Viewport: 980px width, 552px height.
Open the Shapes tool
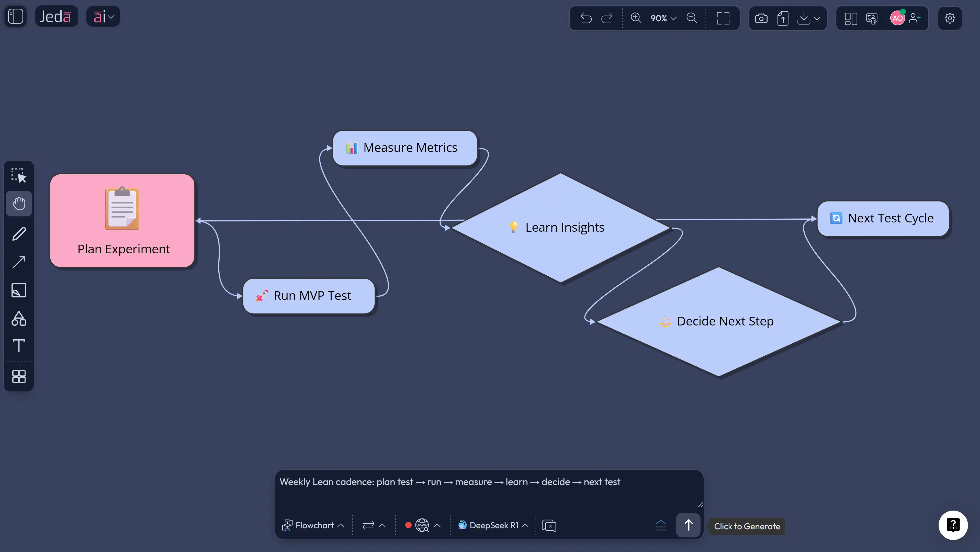[x=19, y=318]
